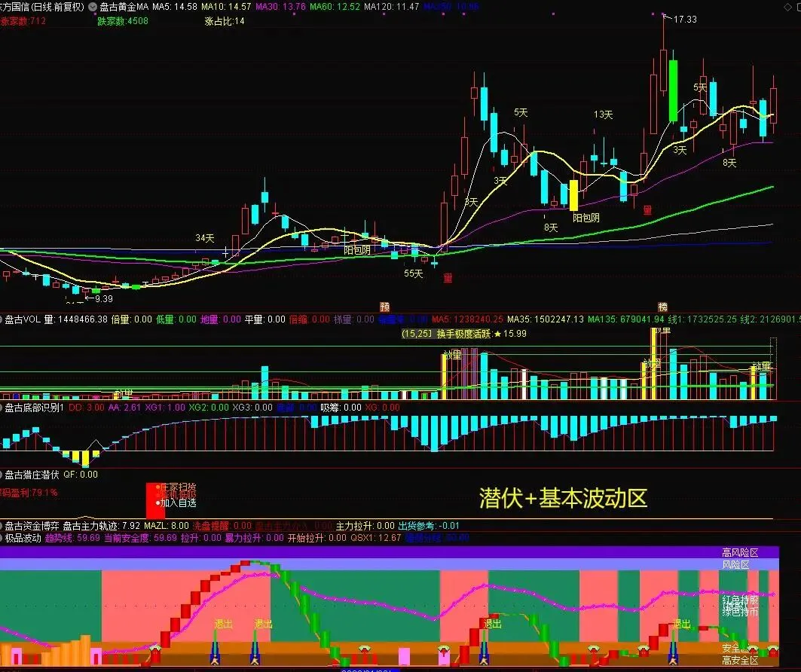Select the 盘古猎庄潜伏 indicator name
Viewport: 801px width, 672px height.
(32, 475)
